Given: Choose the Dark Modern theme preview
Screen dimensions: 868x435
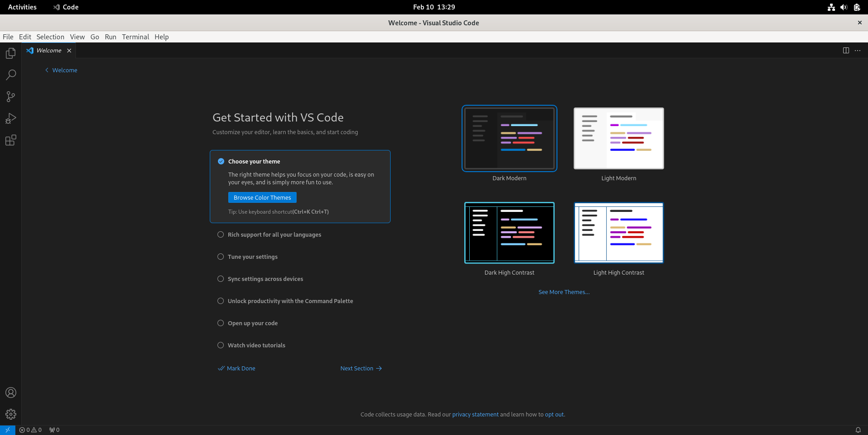Looking at the screenshot, I should pyautogui.click(x=509, y=138).
